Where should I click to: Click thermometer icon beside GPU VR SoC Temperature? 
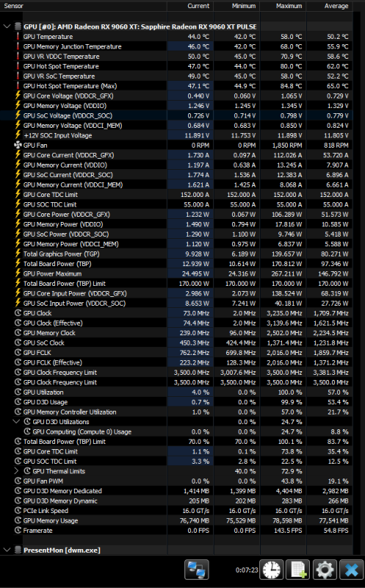click(x=18, y=76)
